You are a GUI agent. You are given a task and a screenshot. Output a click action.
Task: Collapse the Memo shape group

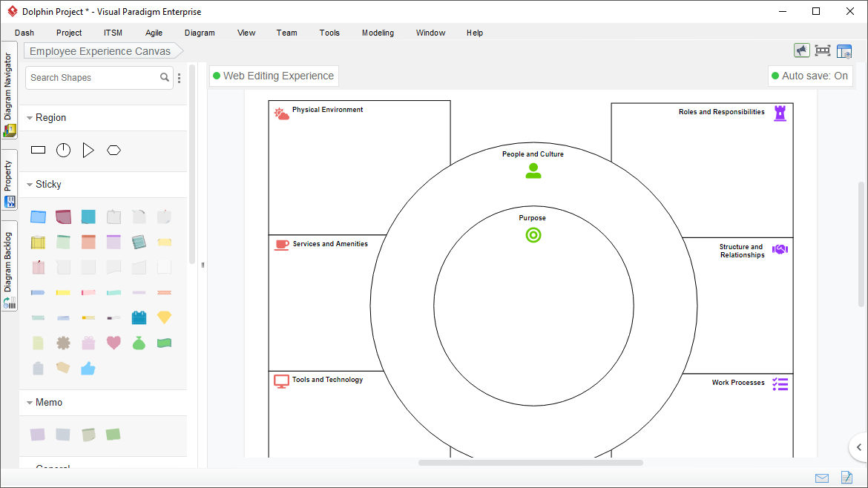click(30, 403)
